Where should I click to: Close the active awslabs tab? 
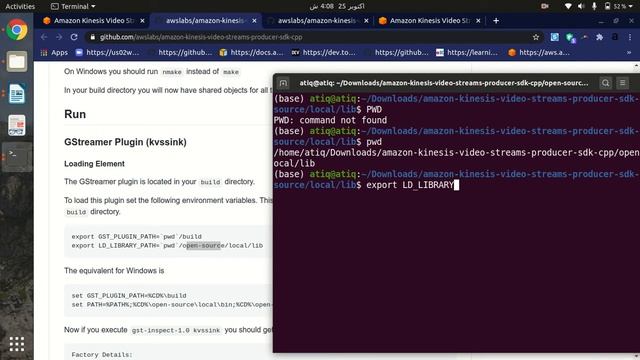click(254, 21)
